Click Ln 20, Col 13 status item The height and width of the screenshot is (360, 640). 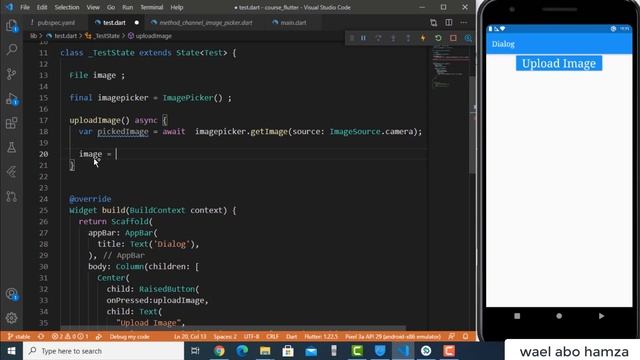190,337
